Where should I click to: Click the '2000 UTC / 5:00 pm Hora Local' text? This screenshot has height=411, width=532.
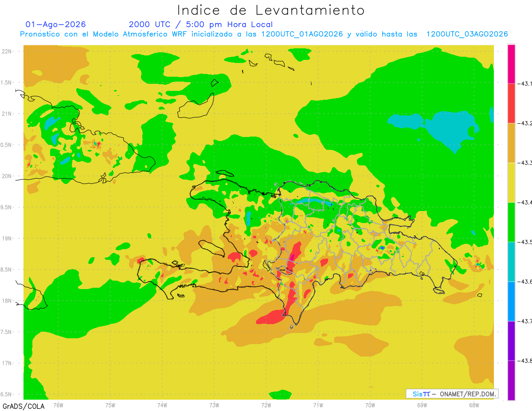click(x=201, y=24)
